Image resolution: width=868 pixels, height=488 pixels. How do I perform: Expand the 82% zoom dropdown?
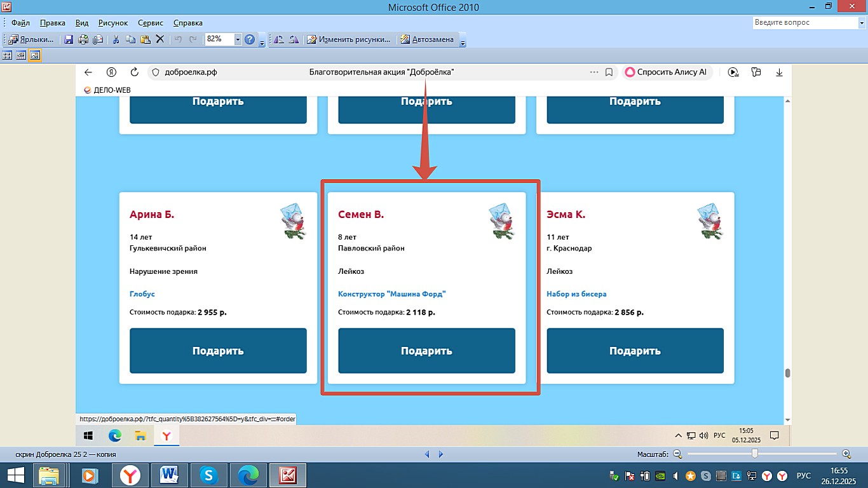point(238,39)
